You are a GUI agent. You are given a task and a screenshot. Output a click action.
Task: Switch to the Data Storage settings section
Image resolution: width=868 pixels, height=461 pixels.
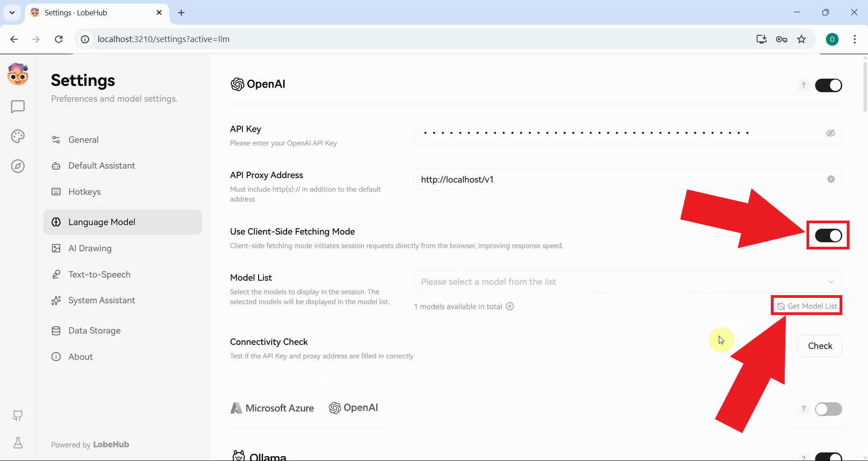click(x=94, y=330)
